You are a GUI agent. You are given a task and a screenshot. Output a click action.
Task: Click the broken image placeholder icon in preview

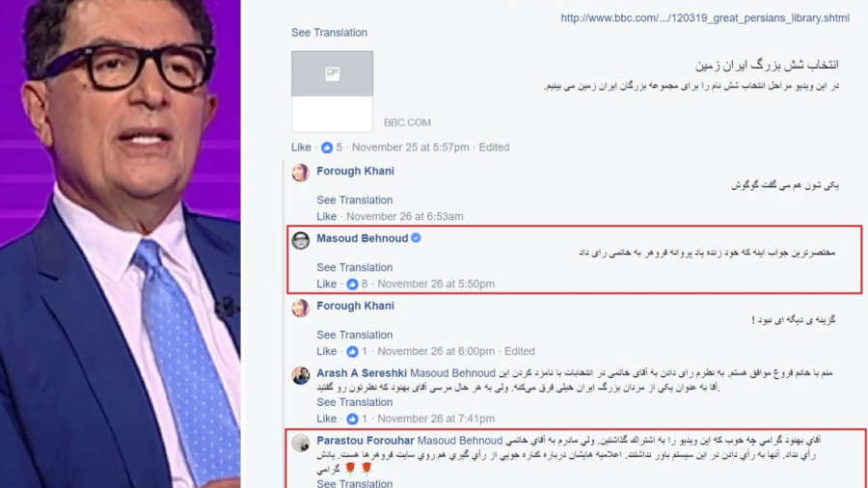coord(332,73)
